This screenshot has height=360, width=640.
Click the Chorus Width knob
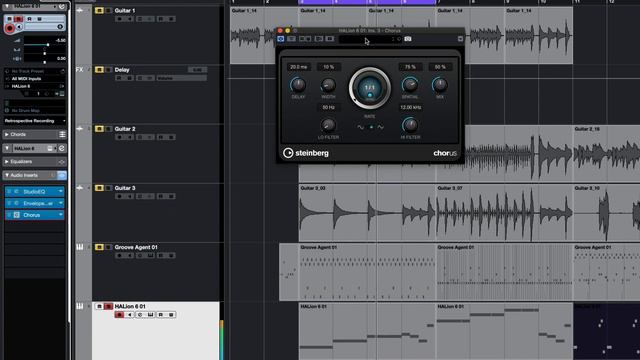tap(328, 85)
